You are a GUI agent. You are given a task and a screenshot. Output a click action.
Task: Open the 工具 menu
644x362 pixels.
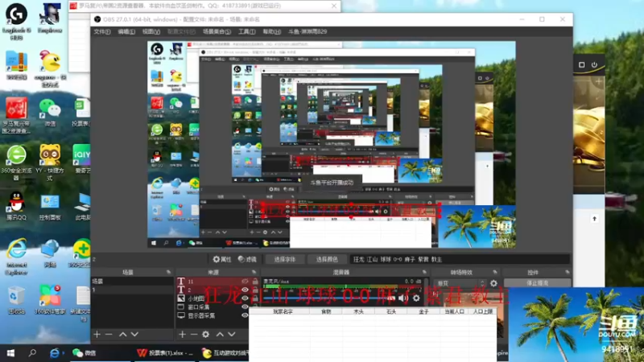[x=247, y=31]
